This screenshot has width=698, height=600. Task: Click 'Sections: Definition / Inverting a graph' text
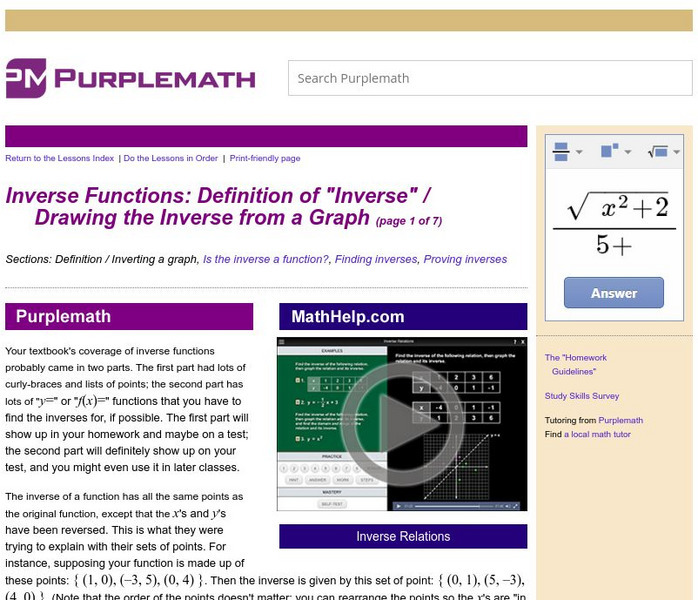click(x=102, y=259)
